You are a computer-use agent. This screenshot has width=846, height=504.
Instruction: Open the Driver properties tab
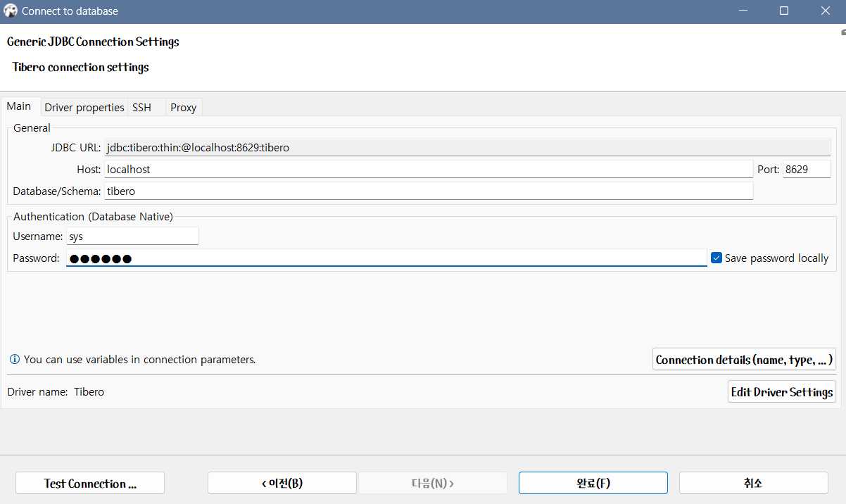(x=84, y=108)
